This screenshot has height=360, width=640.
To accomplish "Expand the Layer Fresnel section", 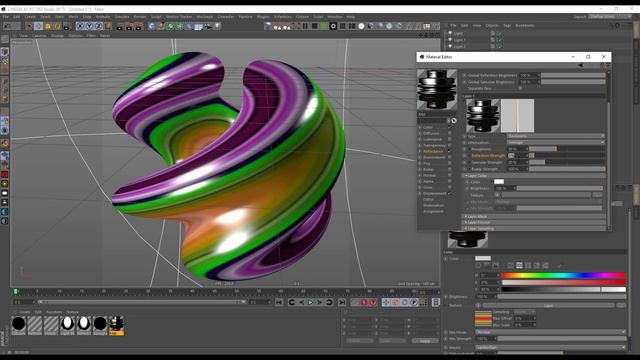I will tap(534, 222).
